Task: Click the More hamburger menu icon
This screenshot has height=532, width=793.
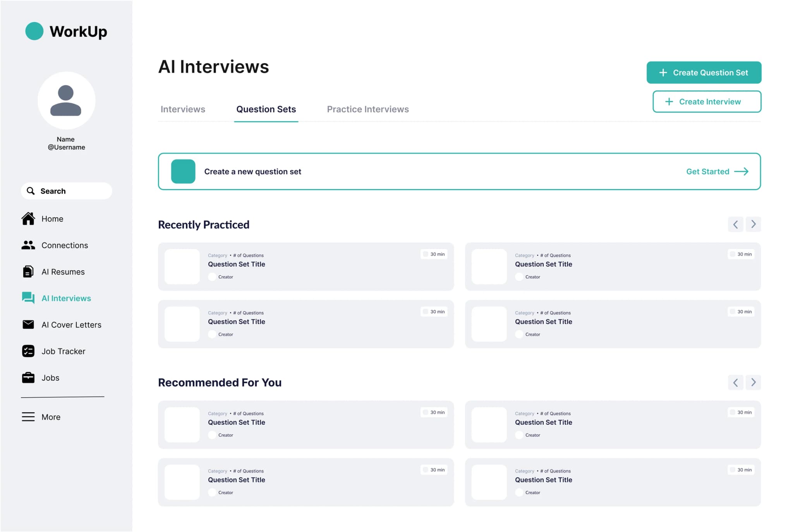Action: 28,417
